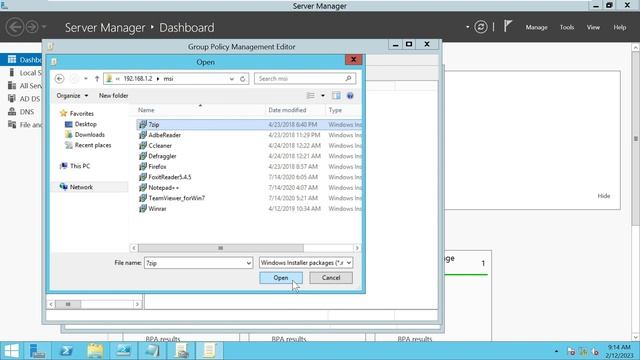Open recent locations dropdown arrow

(x=86, y=79)
